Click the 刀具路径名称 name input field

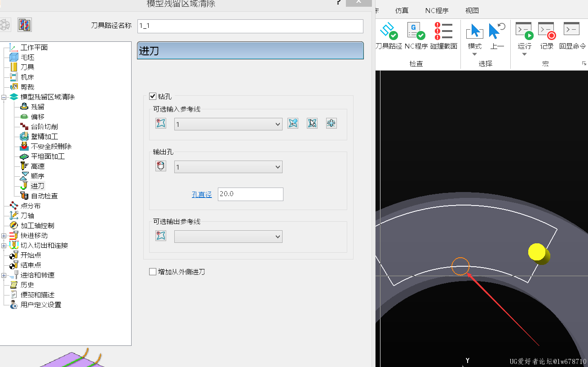(250, 26)
